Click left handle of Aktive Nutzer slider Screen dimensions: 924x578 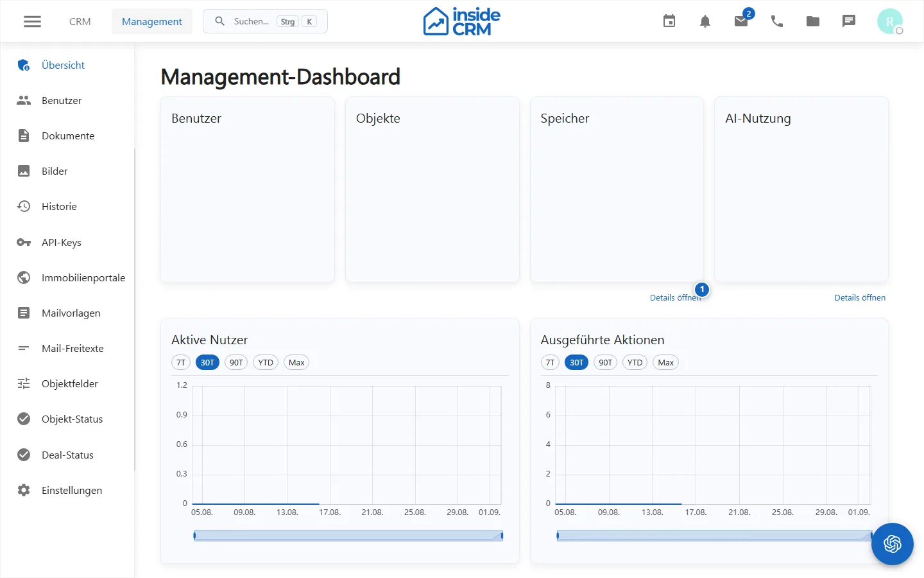194,536
